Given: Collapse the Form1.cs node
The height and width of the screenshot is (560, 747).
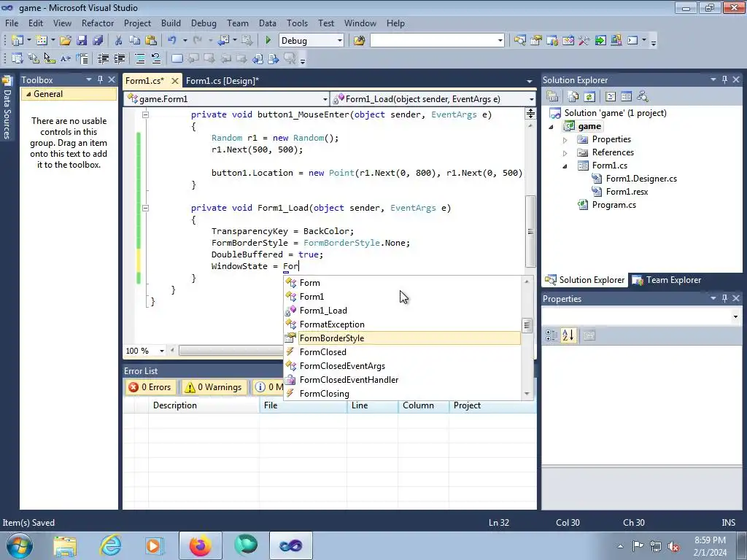Looking at the screenshot, I should 565,166.
